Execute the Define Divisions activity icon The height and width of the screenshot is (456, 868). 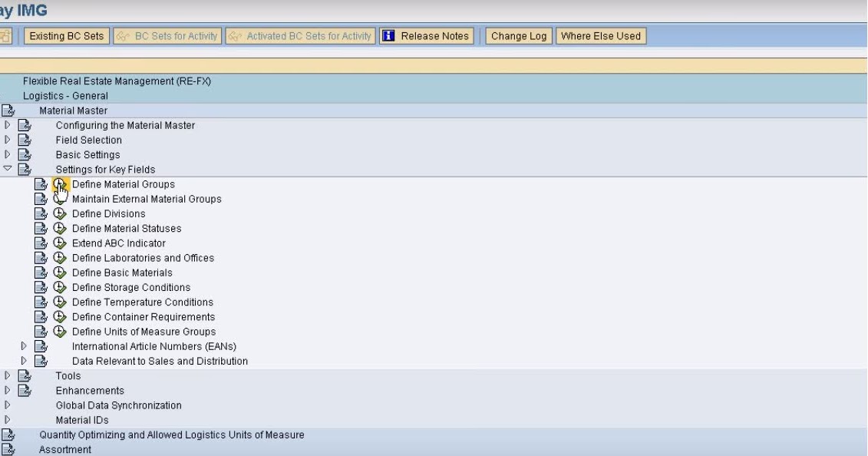click(60, 213)
